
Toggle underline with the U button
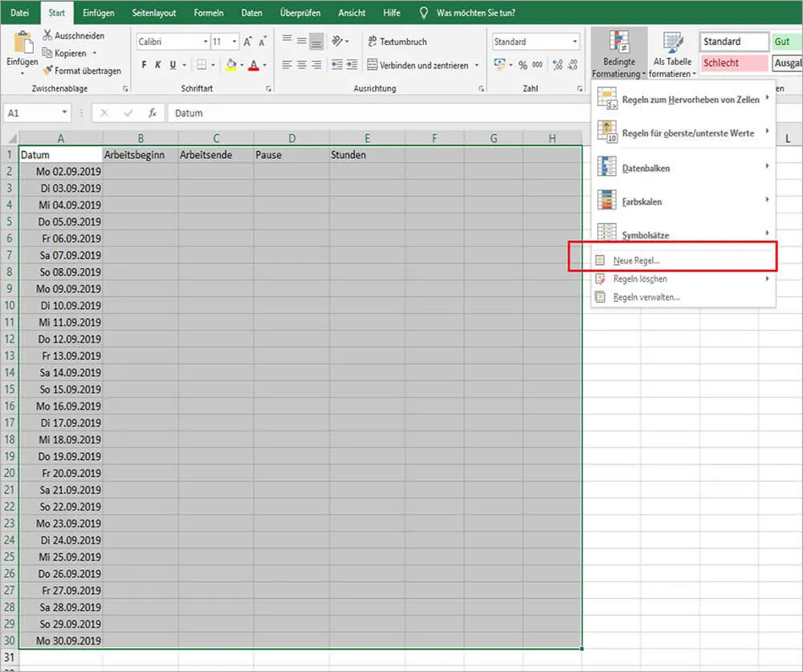coord(172,64)
